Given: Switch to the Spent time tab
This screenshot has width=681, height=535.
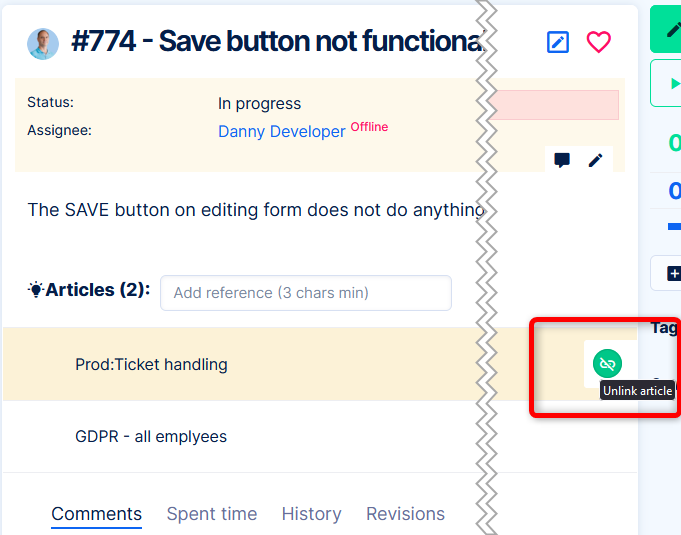Looking at the screenshot, I should (212, 514).
